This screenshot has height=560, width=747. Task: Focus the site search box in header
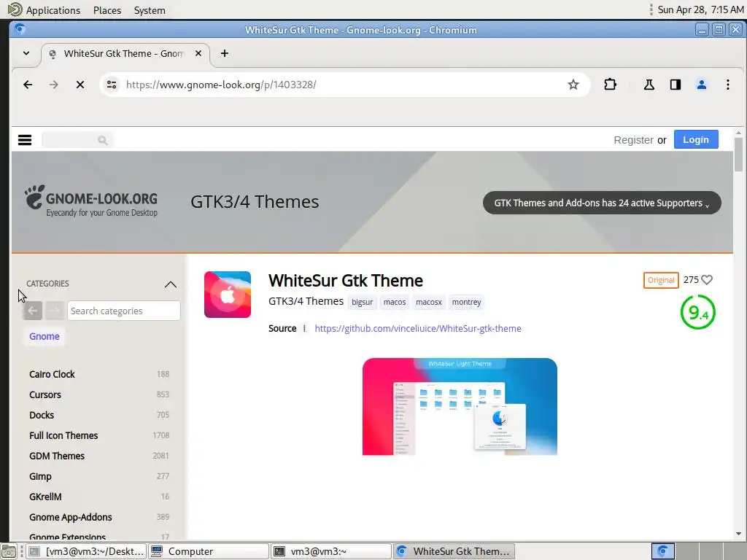tap(77, 140)
